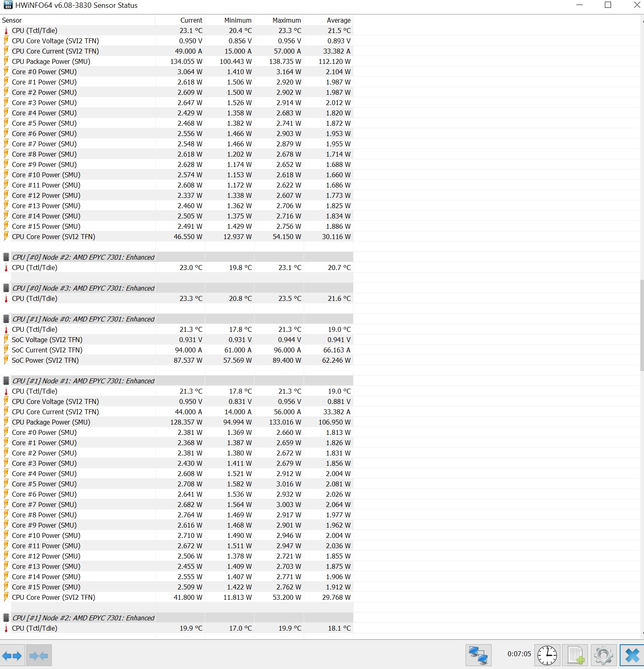Click the 0.831 V minimum core voltage
Screen dimensions: 644x669
(x=240, y=401)
